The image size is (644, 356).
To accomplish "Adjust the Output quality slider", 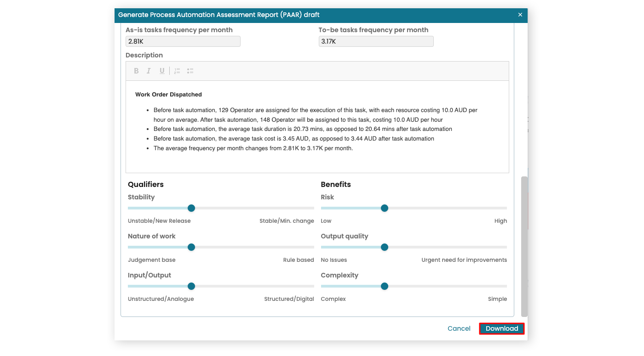I will (385, 247).
